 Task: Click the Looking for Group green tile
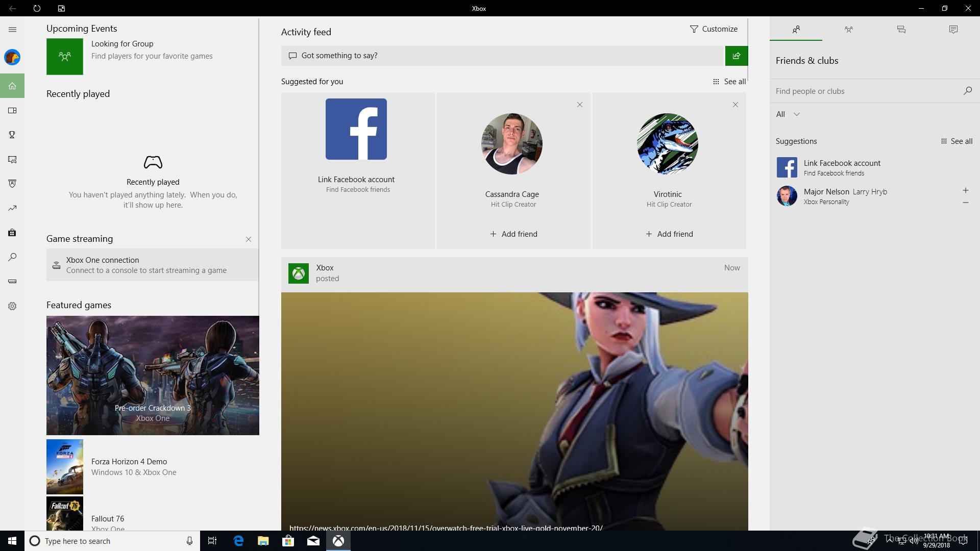(65, 57)
